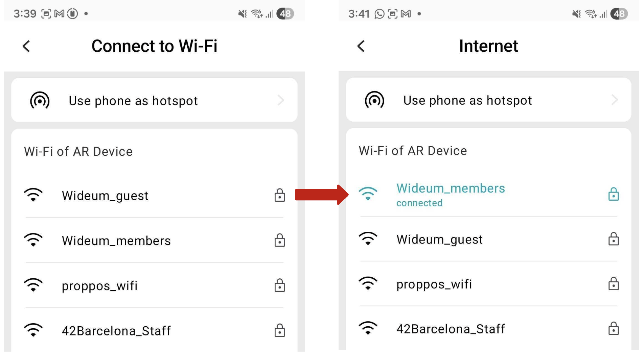Image resolution: width=644 pixels, height=354 pixels.
Task: Tap teal lock icon beside connected Wideum_members
Action: coord(614,194)
